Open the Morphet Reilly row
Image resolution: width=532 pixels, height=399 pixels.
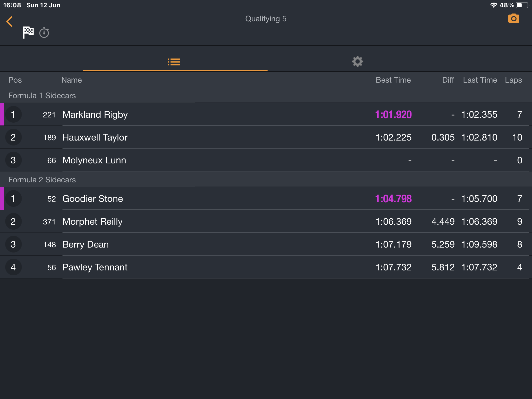click(266, 221)
